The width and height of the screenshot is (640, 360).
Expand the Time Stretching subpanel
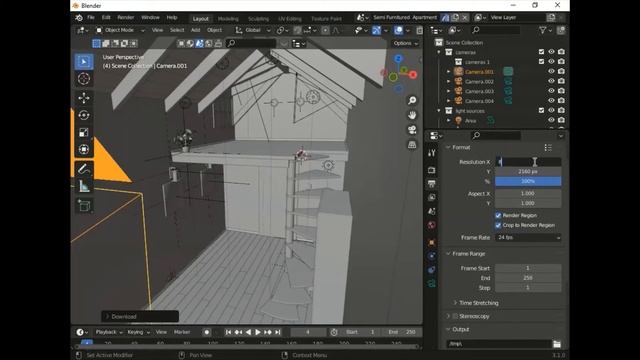(x=455, y=303)
